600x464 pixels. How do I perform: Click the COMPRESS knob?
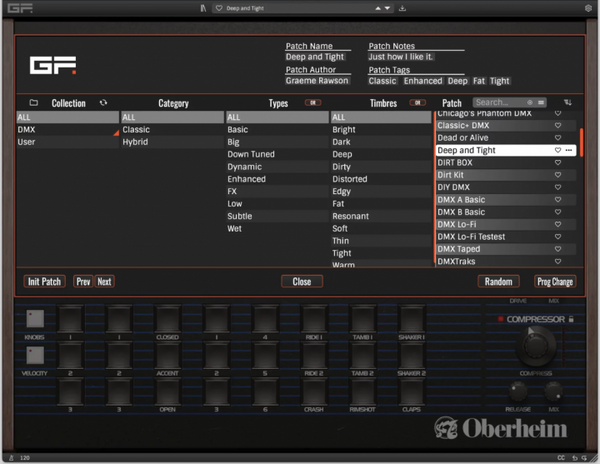point(536,347)
